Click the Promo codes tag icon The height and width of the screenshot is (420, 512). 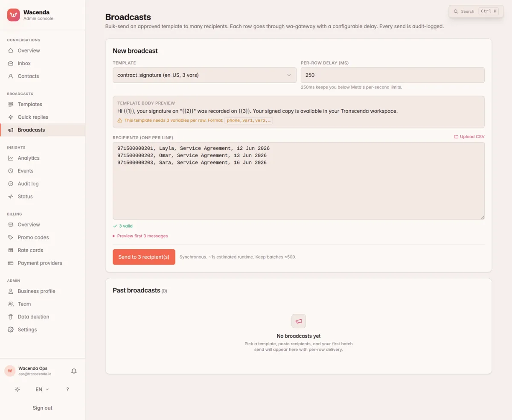(x=11, y=237)
